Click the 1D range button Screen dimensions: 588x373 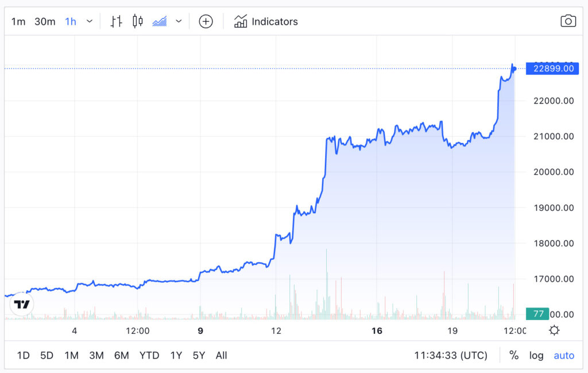tap(23, 355)
